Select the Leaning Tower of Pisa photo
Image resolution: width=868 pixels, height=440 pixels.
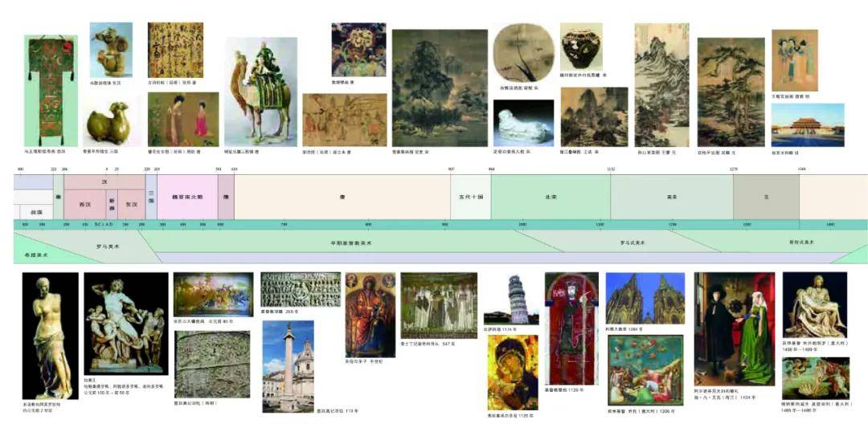tap(511, 299)
